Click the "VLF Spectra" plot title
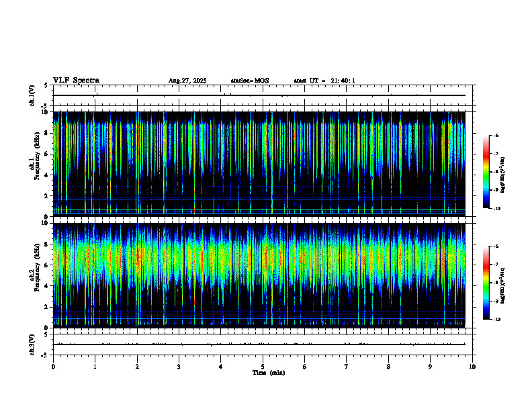This screenshot has height=411, width=532. click(76, 81)
